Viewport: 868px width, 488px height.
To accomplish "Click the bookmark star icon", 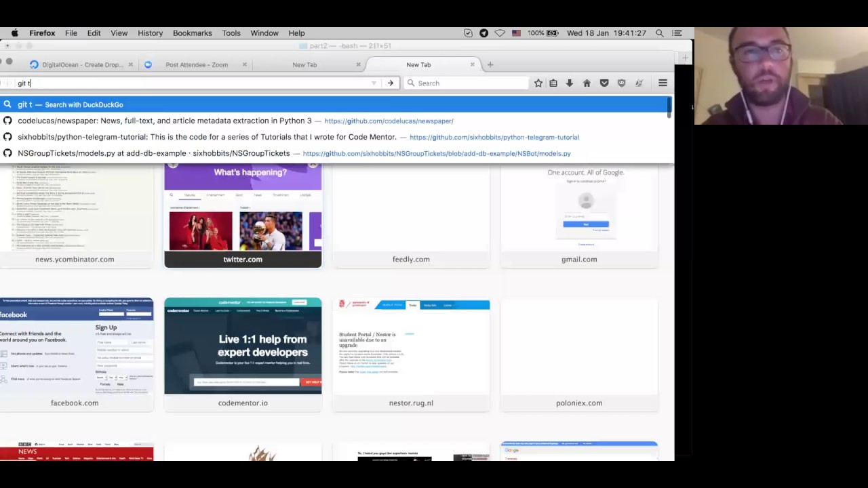I will pos(538,83).
